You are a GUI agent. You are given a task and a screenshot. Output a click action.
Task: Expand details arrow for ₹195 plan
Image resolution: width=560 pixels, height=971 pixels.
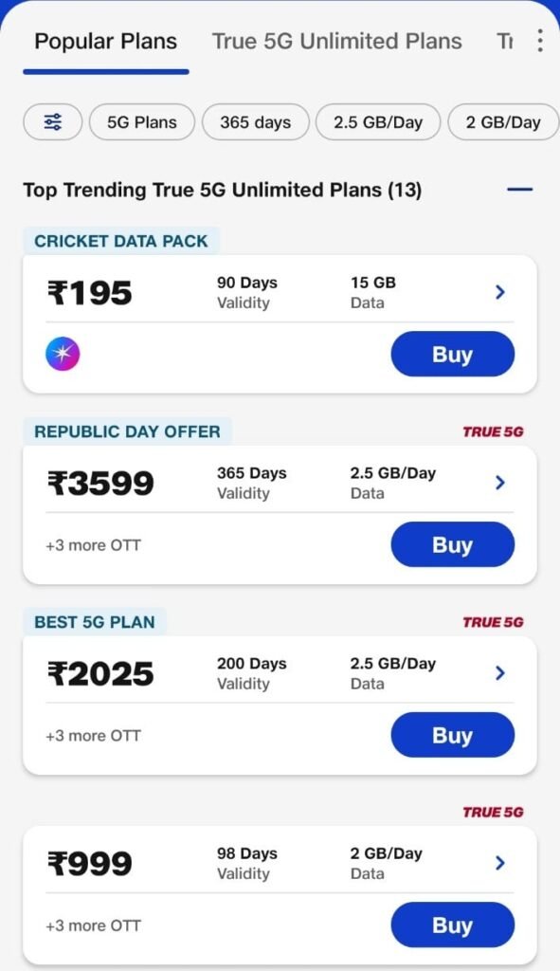click(500, 292)
